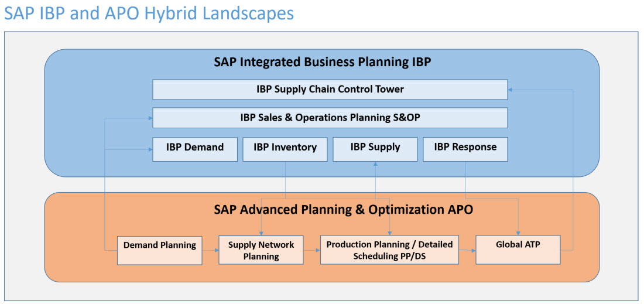
Task: Select the IBP Inventory box
Action: tap(285, 149)
